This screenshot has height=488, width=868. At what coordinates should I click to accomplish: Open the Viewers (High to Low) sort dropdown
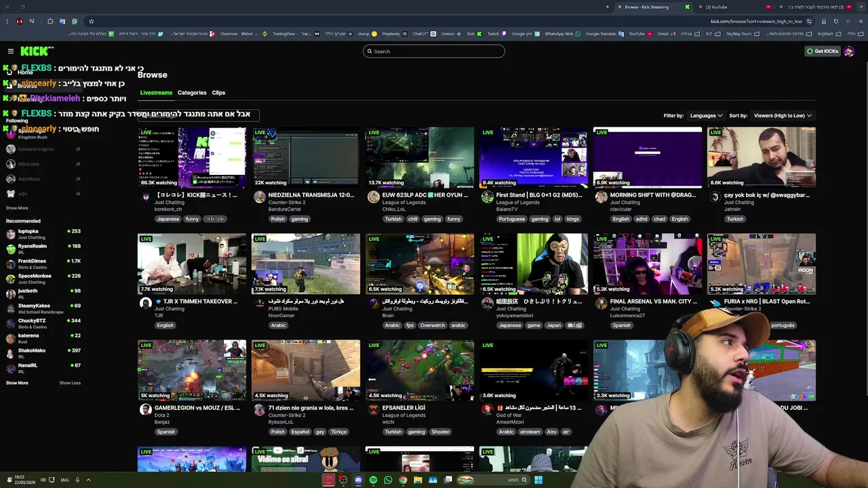tap(783, 115)
